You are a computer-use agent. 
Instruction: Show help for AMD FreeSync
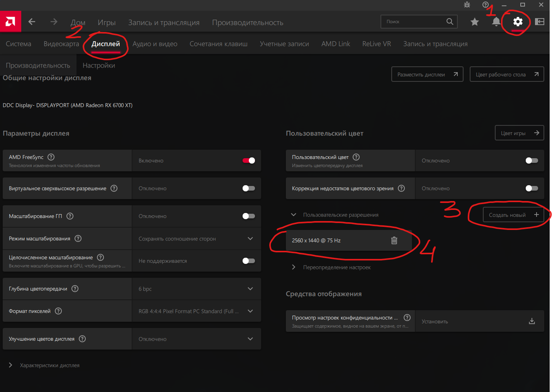pos(51,157)
